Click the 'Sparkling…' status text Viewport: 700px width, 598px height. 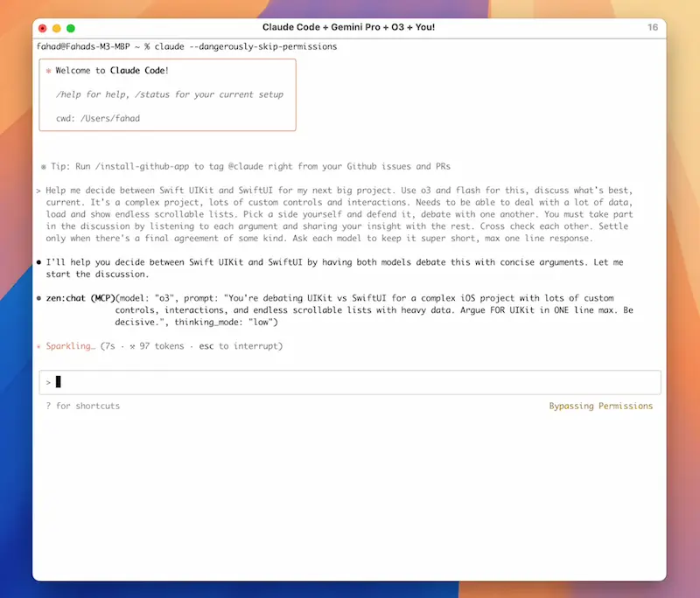pyautogui.click(x=71, y=346)
